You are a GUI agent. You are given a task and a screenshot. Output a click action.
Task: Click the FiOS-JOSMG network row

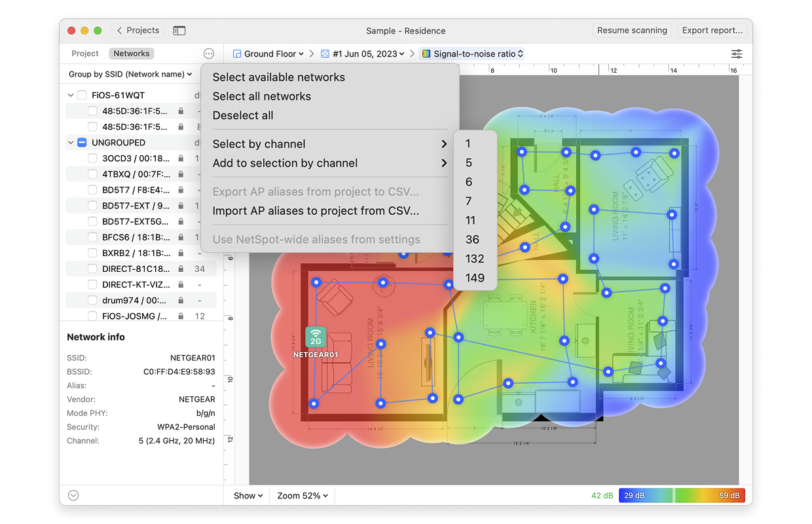click(x=141, y=316)
